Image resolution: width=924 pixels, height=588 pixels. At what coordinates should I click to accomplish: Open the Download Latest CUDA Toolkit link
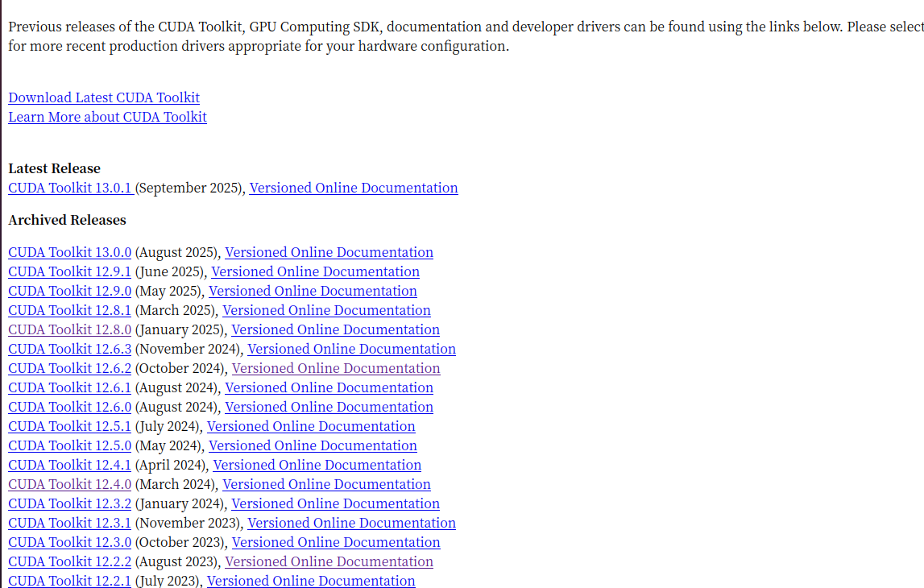coord(104,97)
